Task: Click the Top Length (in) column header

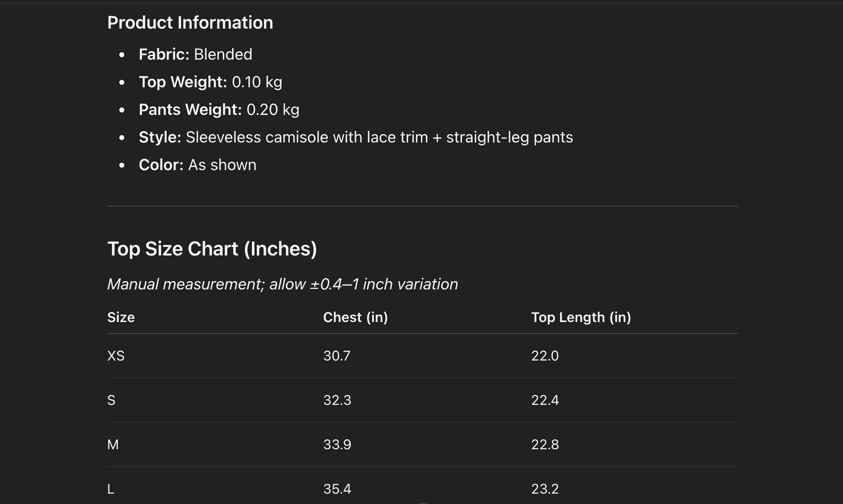Action: pos(580,317)
